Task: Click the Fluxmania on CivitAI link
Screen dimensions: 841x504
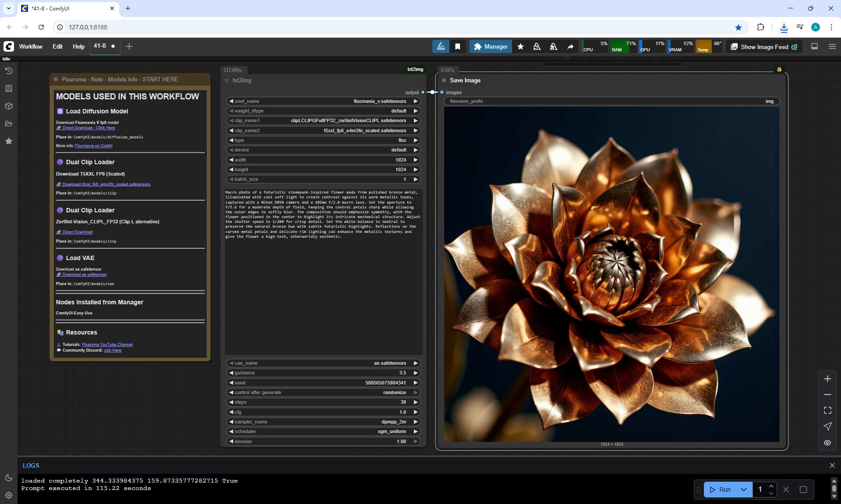Action: (x=94, y=146)
